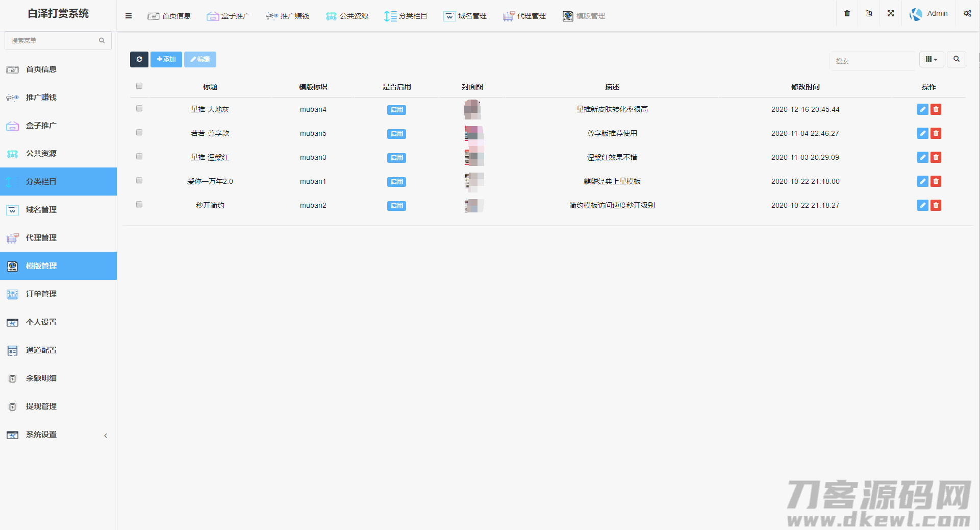
Task: Open the settings gears icon top-right
Action: click(x=967, y=14)
